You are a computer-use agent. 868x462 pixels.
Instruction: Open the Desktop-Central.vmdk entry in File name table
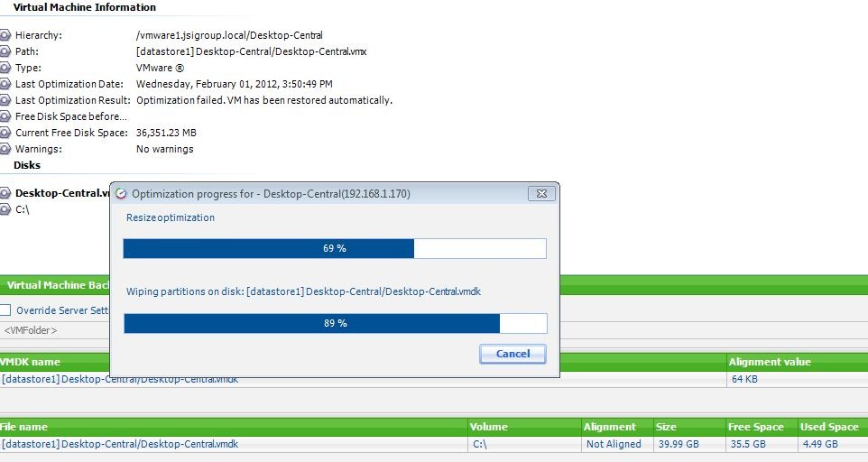[x=120, y=444]
